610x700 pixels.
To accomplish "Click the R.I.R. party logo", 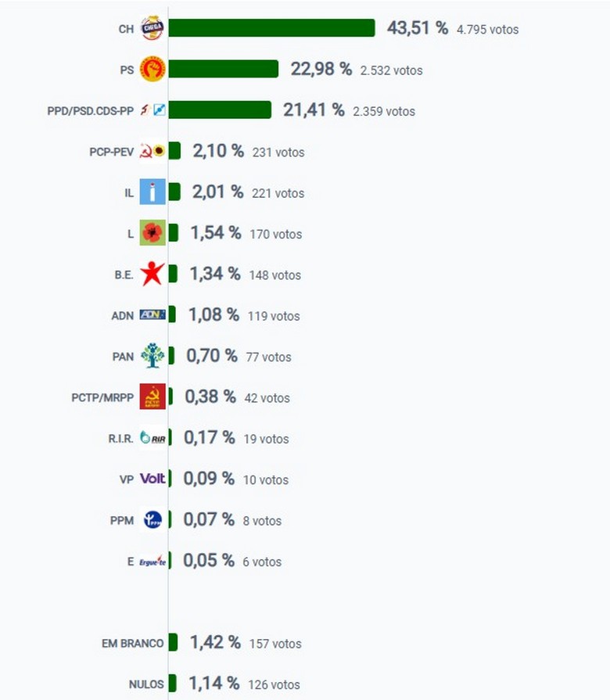I will 152,438.
